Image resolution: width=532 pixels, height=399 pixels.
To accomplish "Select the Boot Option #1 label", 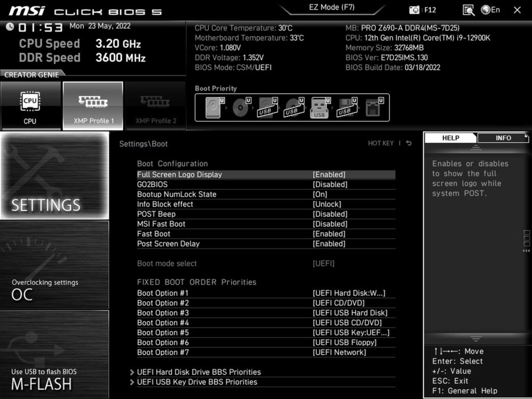I will [163, 293].
